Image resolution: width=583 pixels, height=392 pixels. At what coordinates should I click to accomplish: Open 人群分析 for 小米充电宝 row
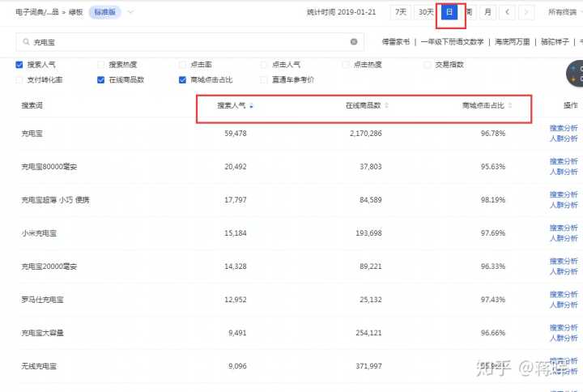point(564,238)
